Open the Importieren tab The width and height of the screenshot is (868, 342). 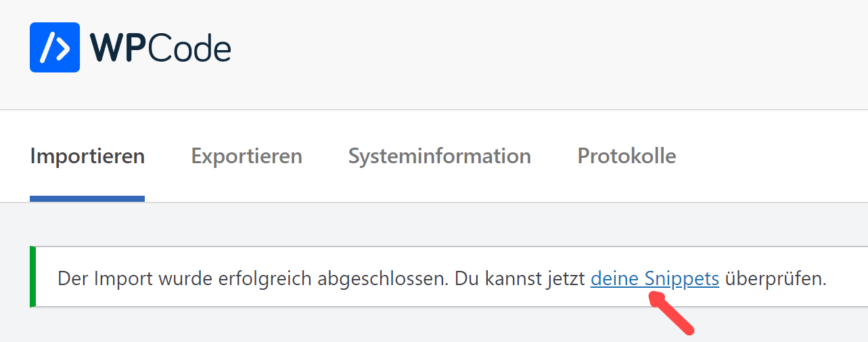click(x=87, y=156)
